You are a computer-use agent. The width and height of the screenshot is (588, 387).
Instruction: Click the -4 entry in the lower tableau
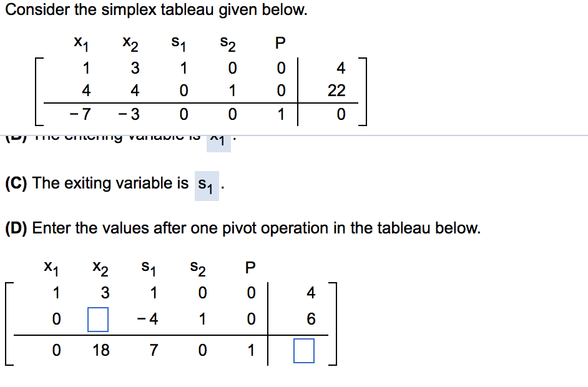148,319
